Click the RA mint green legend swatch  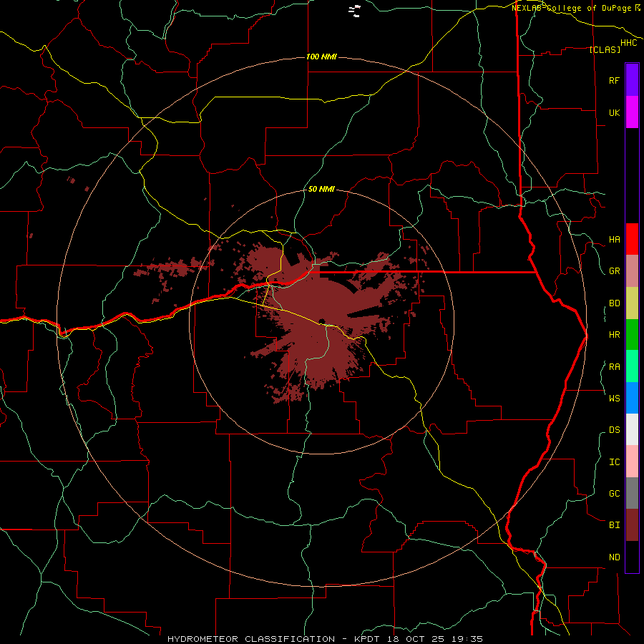pos(632,366)
